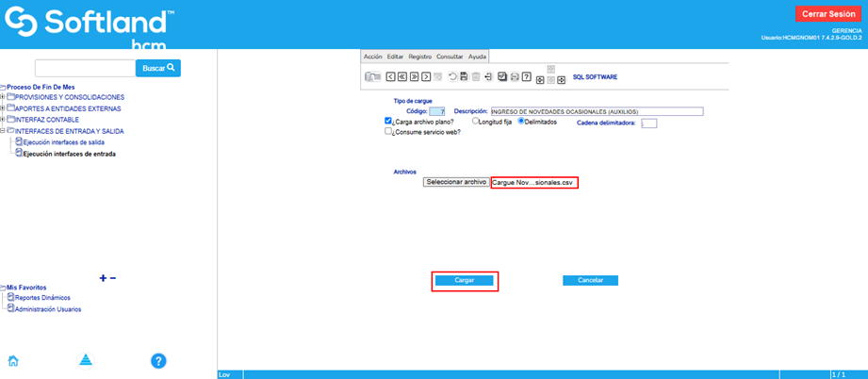Click the home icon in sidebar footer
Image resolution: width=868 pixels, height=379 pixels.
click(13, 360)
